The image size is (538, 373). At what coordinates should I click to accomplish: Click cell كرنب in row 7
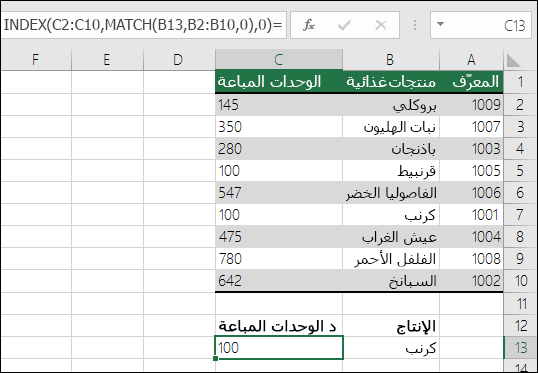click(391, 214)
